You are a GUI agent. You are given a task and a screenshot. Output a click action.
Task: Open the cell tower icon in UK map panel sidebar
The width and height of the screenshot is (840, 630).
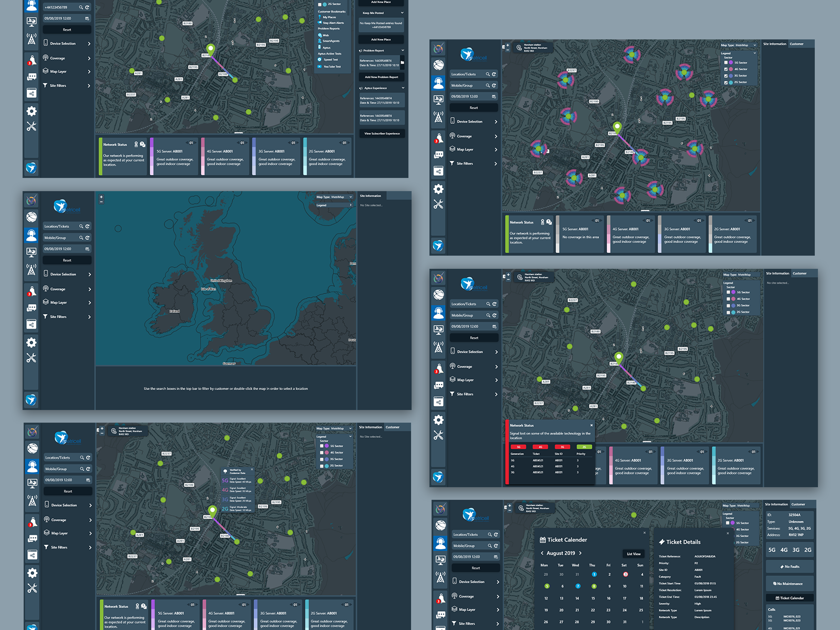pyautogui.click(x=31, y=270)
